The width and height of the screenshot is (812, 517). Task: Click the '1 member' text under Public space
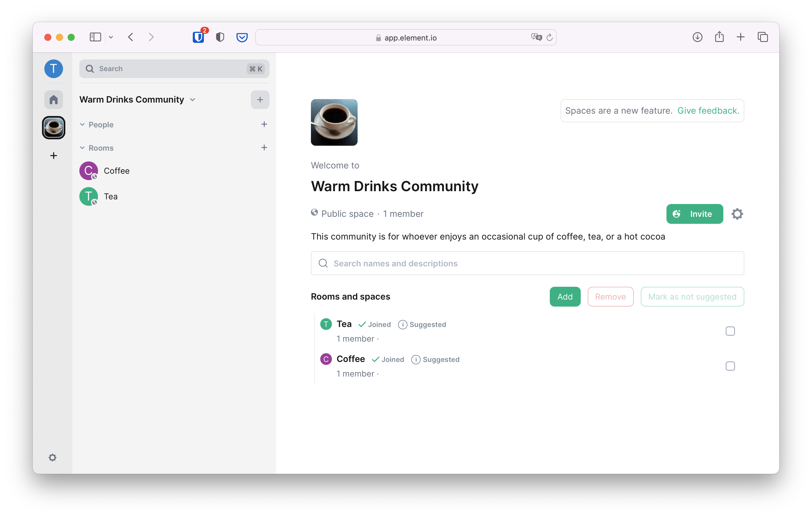coord(403,214)
